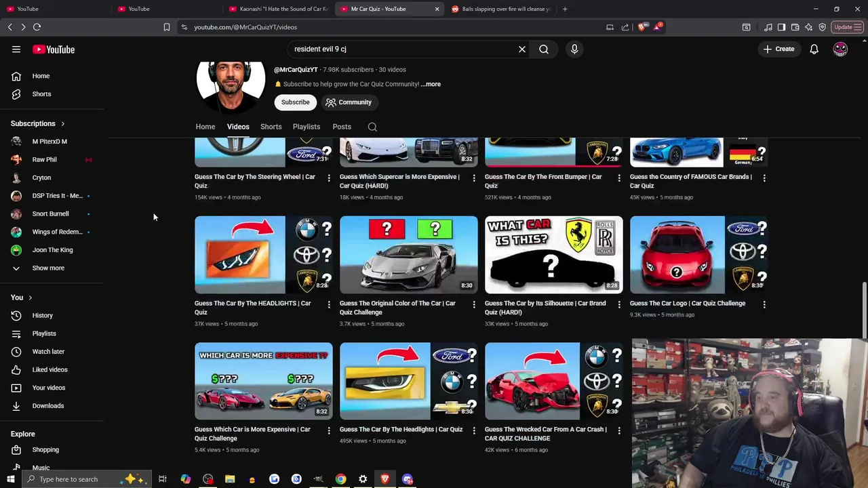Expand Subscriptions section chevron

pyautogui.click(x=62, y=124)
